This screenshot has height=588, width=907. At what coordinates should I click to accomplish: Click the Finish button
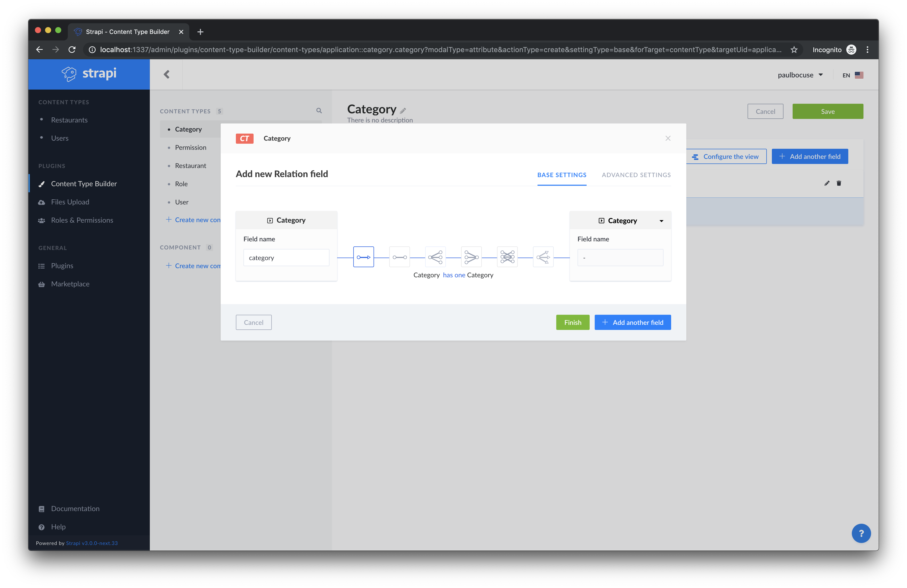(572, 322)
